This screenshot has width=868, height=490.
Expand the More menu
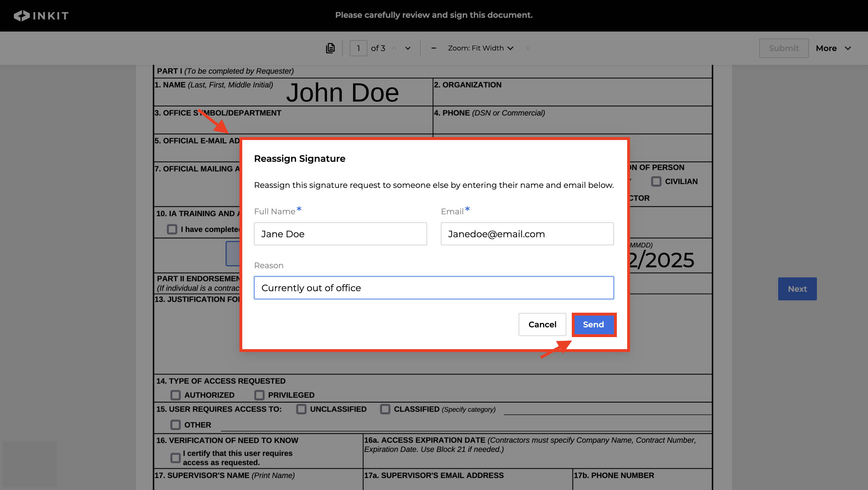point(833,48)
